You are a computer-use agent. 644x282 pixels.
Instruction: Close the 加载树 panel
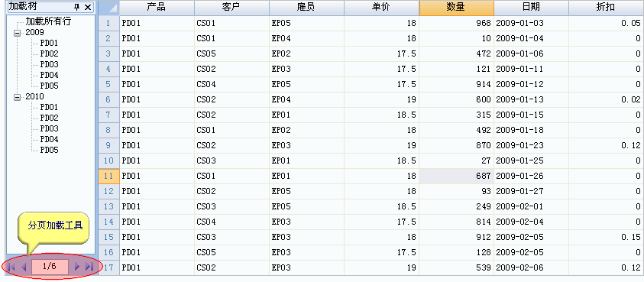coord(88,7)
